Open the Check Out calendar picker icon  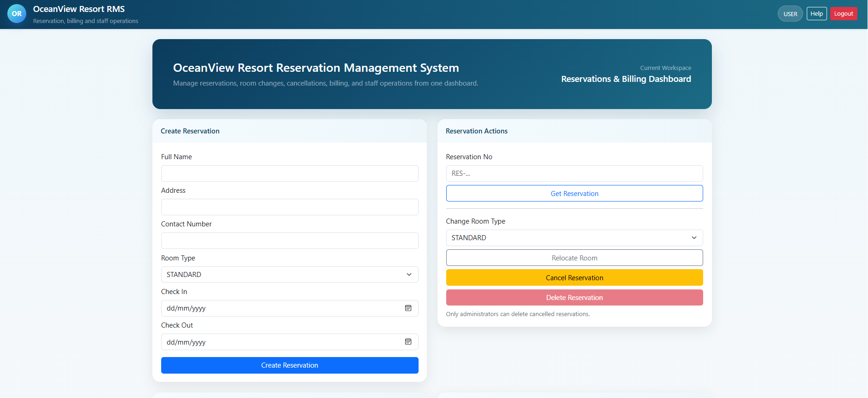[408, 342]
